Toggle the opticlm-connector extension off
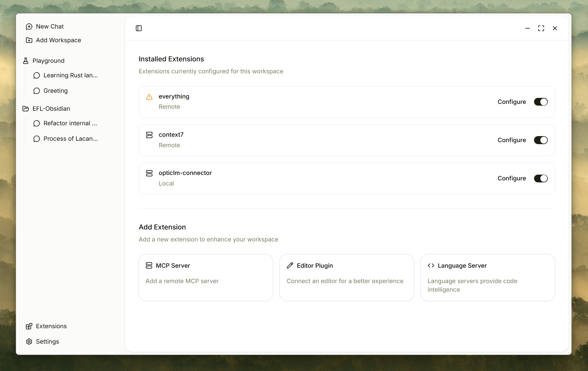Viewport: 588px width, 371px height. pos(541,178)
